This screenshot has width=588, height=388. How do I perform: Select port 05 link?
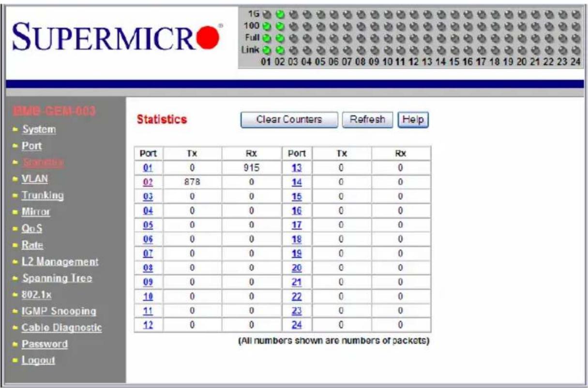pos(149,225)
